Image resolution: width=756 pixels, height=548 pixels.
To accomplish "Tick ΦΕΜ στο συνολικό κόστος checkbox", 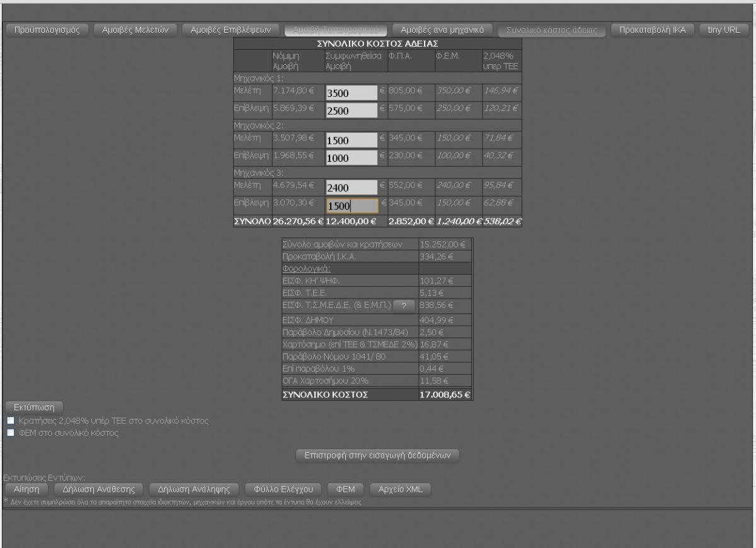I will coord(10,433).
